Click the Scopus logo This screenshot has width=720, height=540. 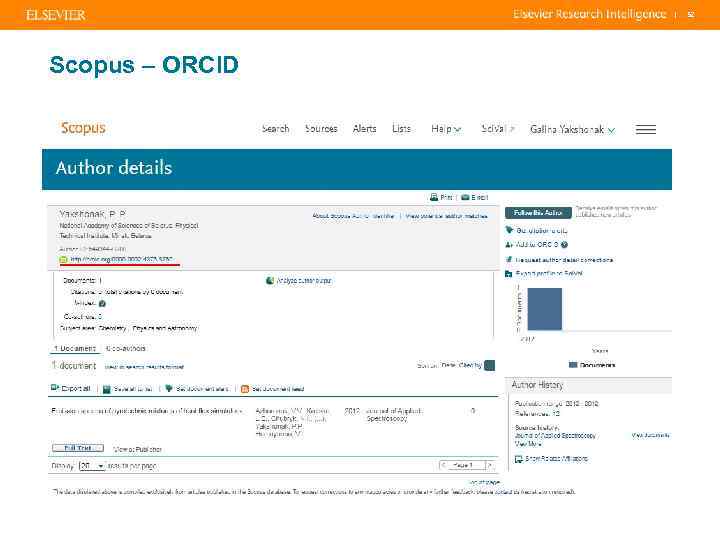tap(83, 128)
